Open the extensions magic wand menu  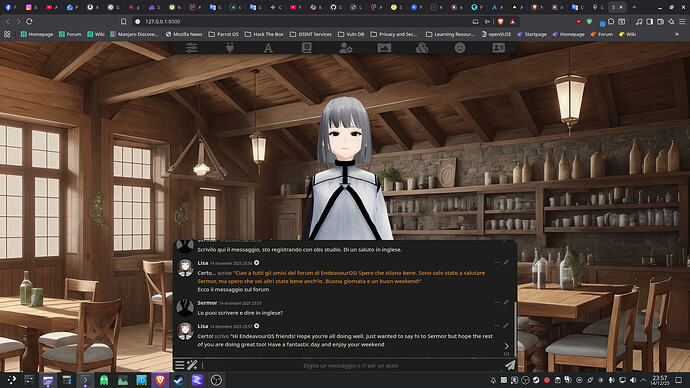[x=192, y=365]
